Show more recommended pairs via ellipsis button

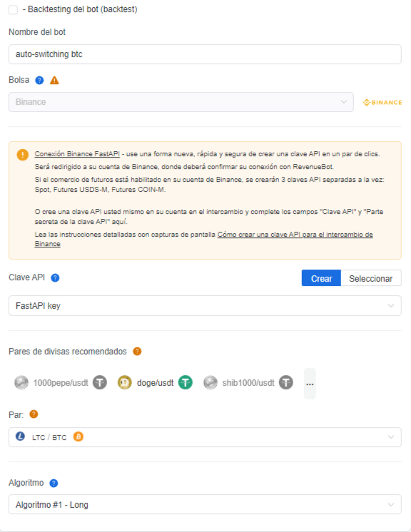pyautogui.click(x=310, y=384)
